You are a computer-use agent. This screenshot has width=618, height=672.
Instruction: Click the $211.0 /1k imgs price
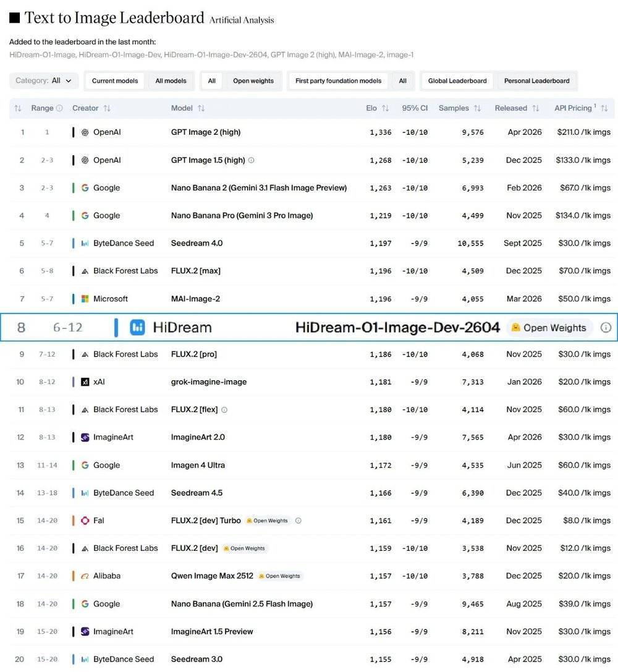click(584, 132)
